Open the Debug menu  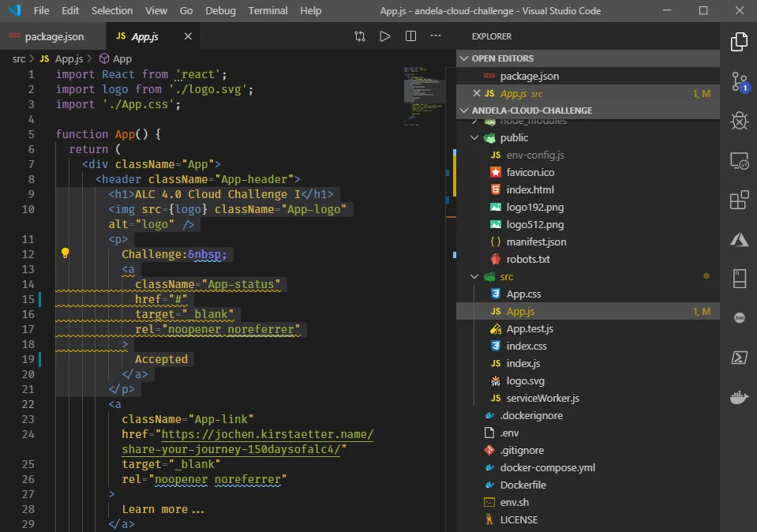(220, 10)
